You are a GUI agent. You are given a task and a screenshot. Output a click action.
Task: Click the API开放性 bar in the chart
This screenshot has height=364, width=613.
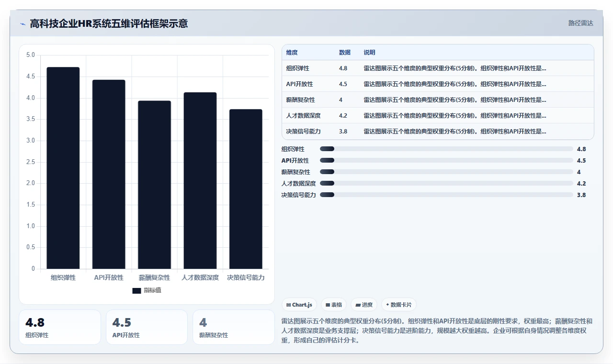(109, 174)
